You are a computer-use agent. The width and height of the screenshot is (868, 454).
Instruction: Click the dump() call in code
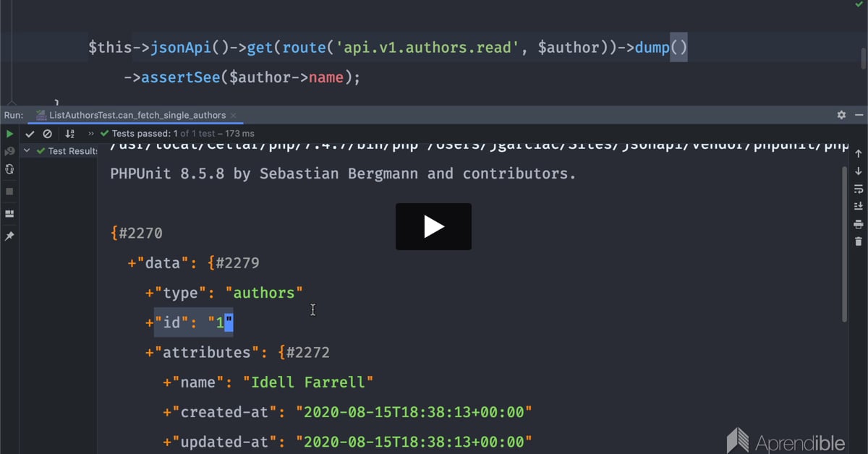click(x=661, y=48)
